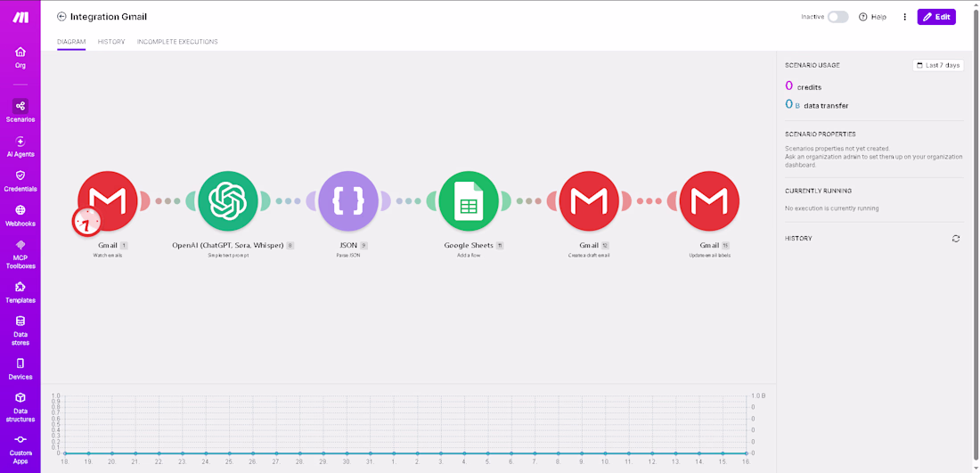Click the clock schedule badge on Gmail trigger

coord(87,222)
